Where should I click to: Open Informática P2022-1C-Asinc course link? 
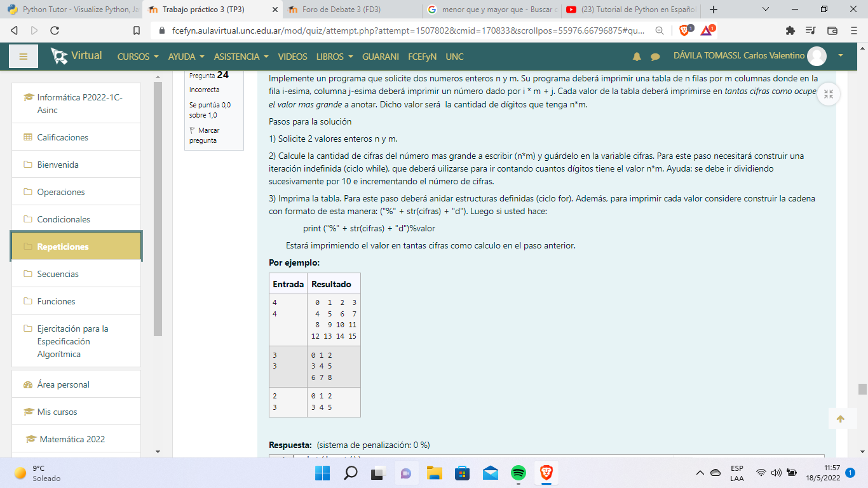click(76, 104)
